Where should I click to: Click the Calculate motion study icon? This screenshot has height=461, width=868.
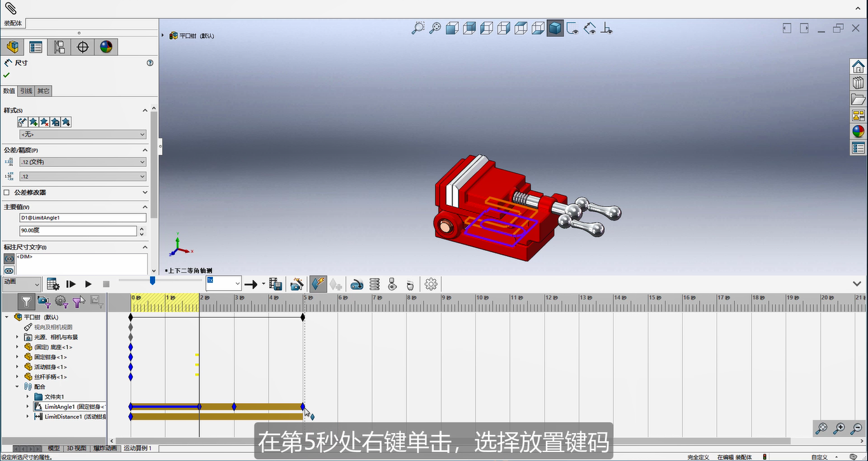tap(53, 284)
